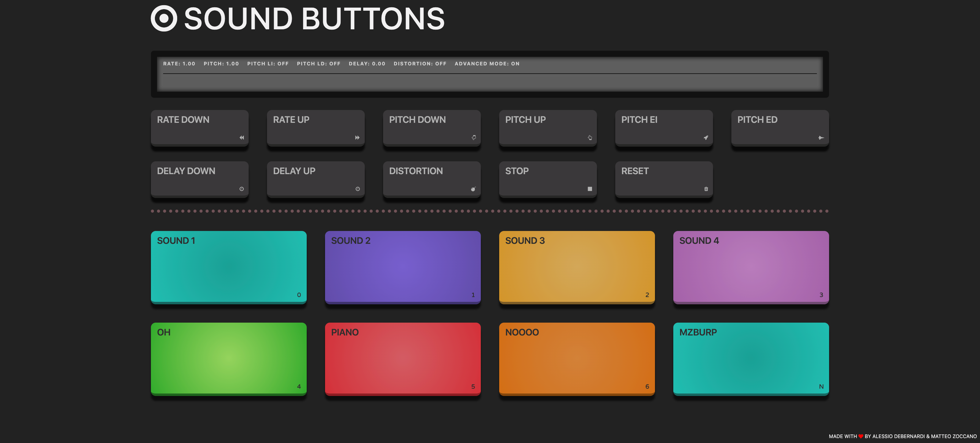The image size is (980, 443).
Task: Click the square stop icon
Action: [590, 189]
